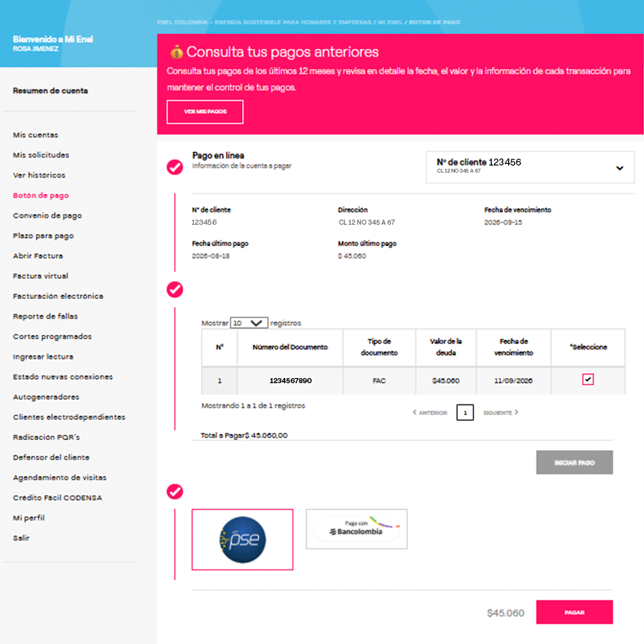Open Resumen de cuenta in the sidebar
This screenshot has width=644, height=644.
point(50,91)
